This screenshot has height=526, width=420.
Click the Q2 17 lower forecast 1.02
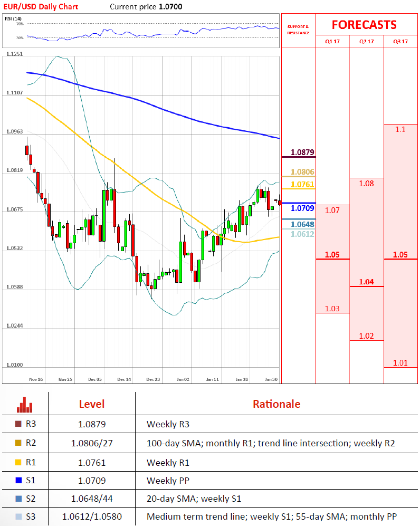pos(366,336)
